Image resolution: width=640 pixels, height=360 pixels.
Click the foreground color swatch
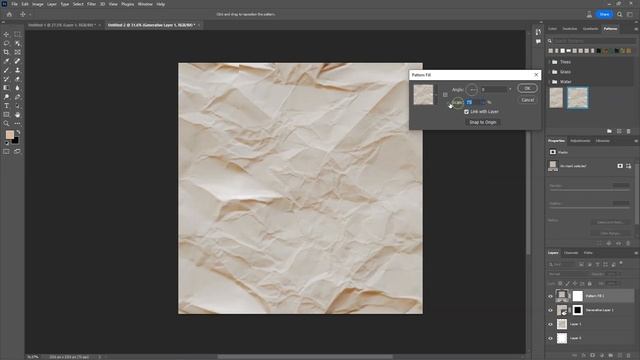[9, 134]
